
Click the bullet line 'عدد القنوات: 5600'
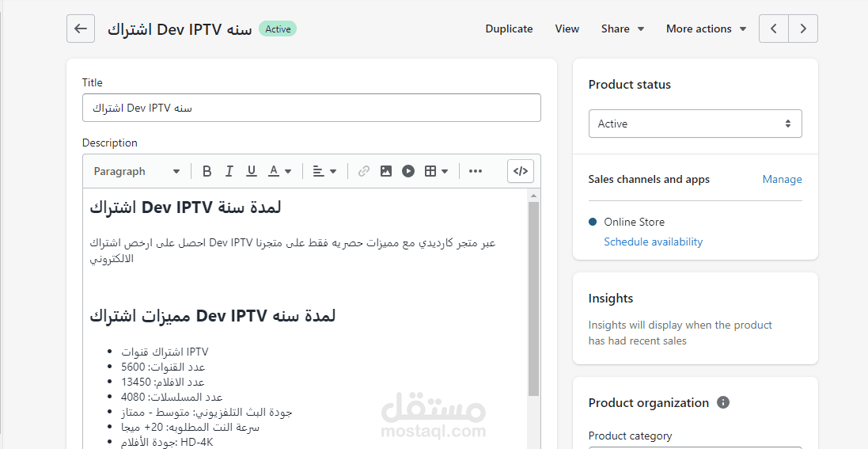click(163, 367)
